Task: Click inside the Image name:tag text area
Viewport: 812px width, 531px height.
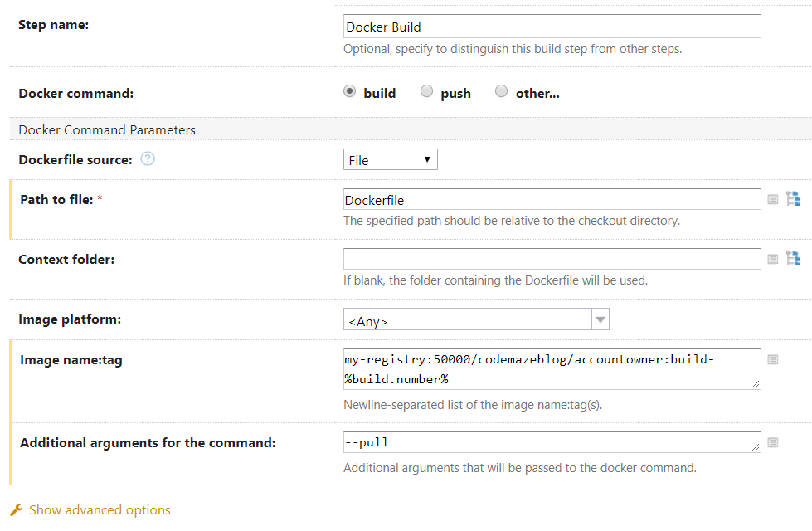Action: pyautogui.click(x=552, y=369)
